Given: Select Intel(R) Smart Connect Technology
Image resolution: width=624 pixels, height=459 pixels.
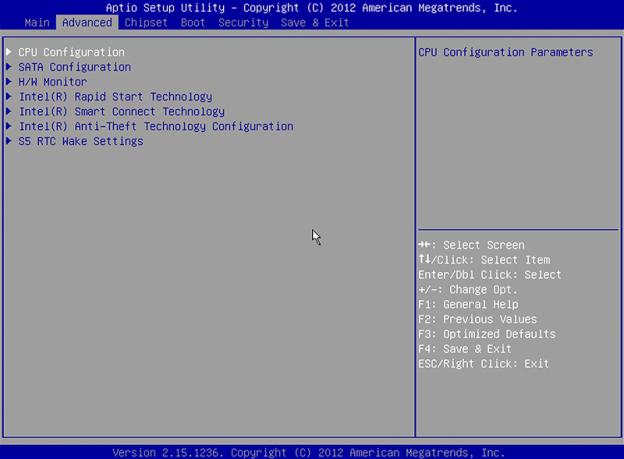Looking at the screenshot, I should point(122,111).
